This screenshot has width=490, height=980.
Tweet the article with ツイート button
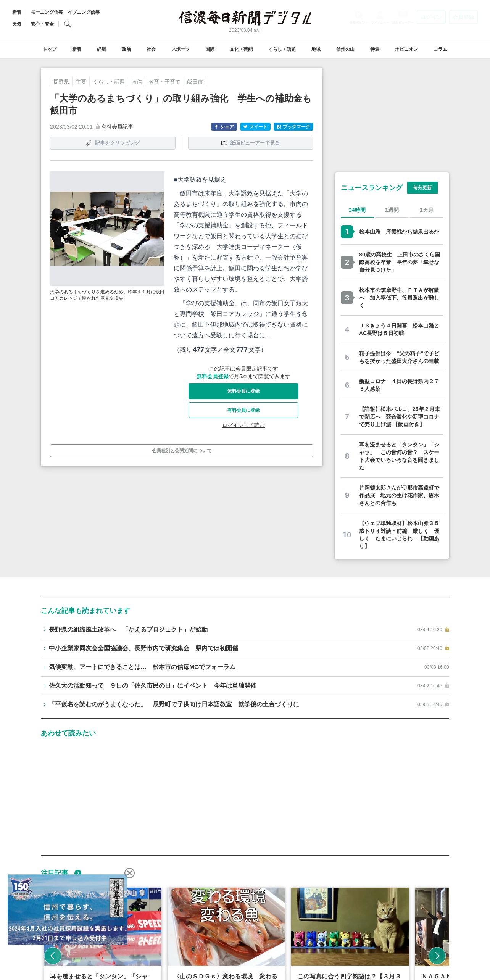click(x=255, y=127)
